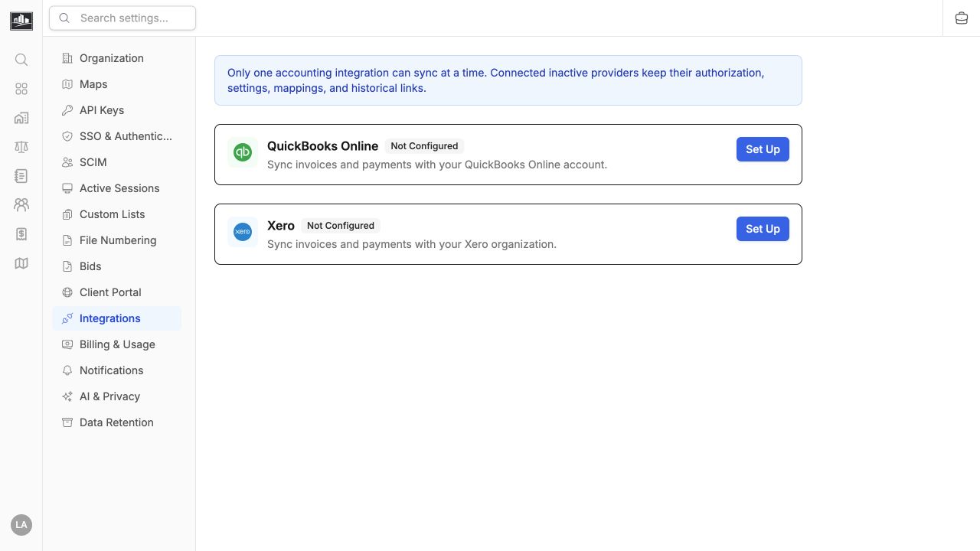Set up QuickBooks Online integration
The image size is (980, 551).
coord(763,149)
